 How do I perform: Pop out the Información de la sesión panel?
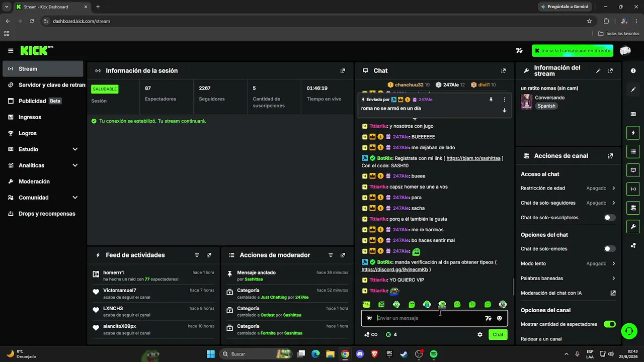pyautogui.click(x=343, y=71)
